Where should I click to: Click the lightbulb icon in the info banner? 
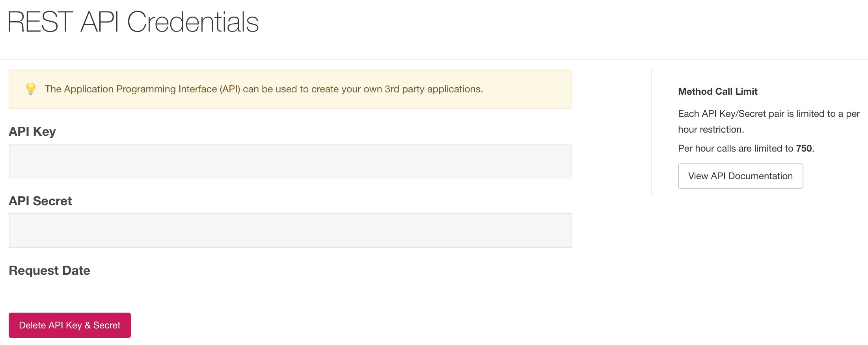(30, 88)
